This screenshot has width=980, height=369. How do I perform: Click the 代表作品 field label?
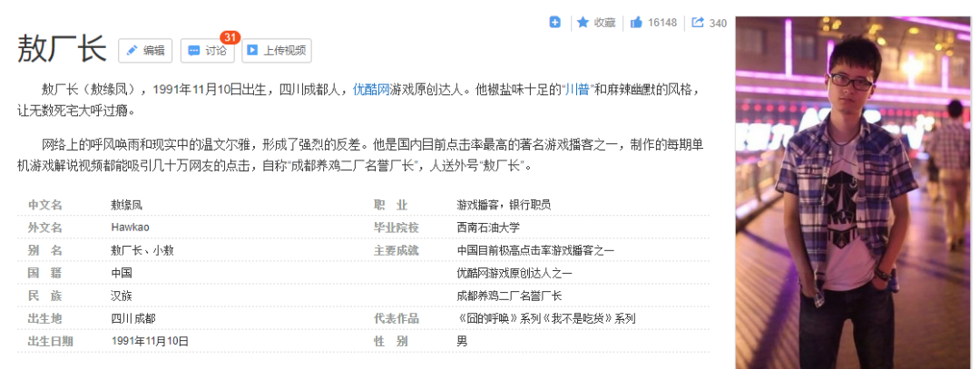tap(396, 318)
